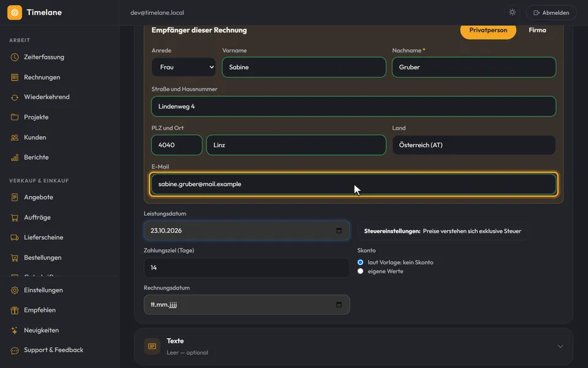
Task: Click the Texte section icon
Action: tap(152, 346)
